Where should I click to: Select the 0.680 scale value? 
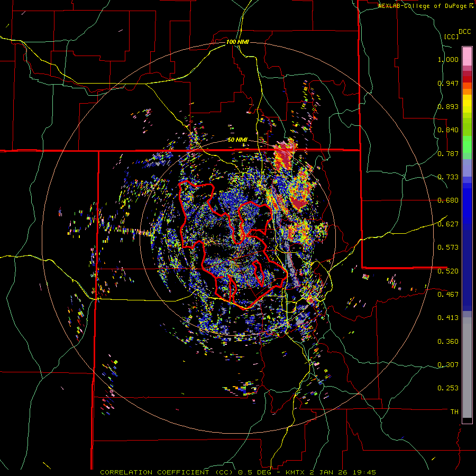point(448,200)
